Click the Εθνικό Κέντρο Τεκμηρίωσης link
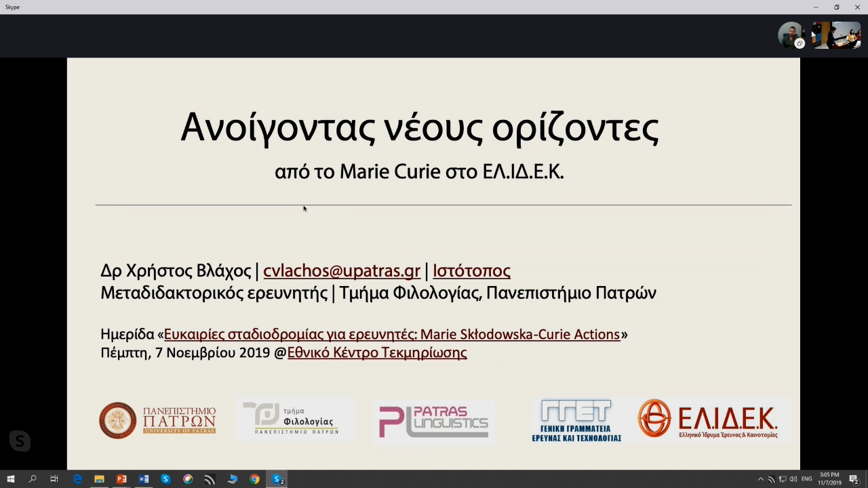The width and height of the screenshot is (868, 488). [x=377, y=352]
